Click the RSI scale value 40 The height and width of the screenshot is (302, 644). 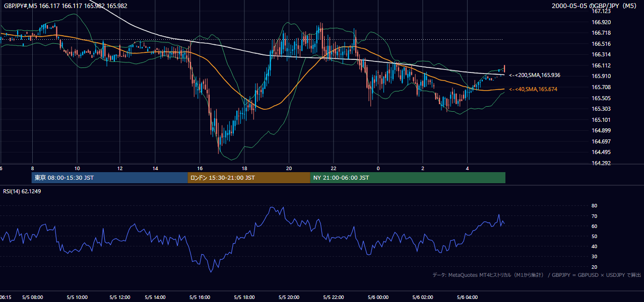[594, 246]
